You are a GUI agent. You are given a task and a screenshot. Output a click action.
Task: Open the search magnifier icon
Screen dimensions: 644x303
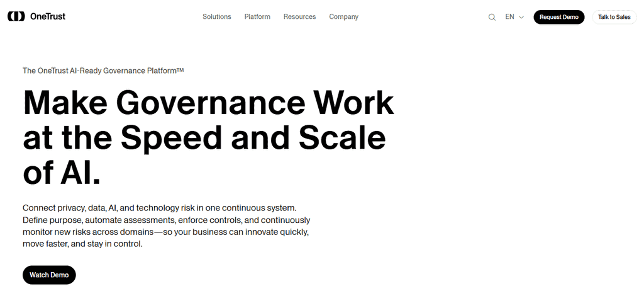(492, 17)
